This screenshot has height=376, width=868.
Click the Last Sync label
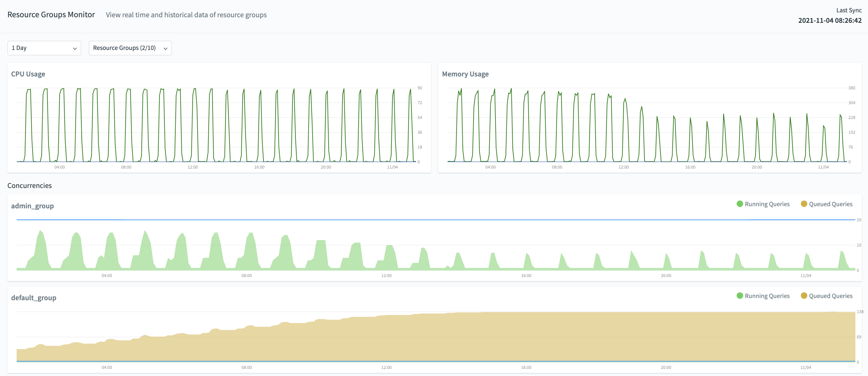(x=849, y=10)
